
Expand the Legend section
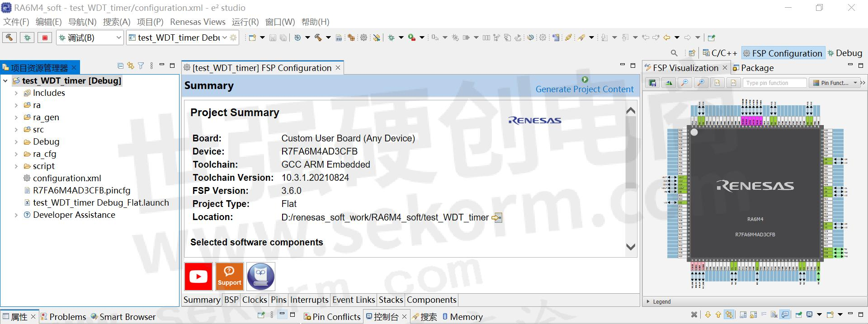(x=648, y=301)
